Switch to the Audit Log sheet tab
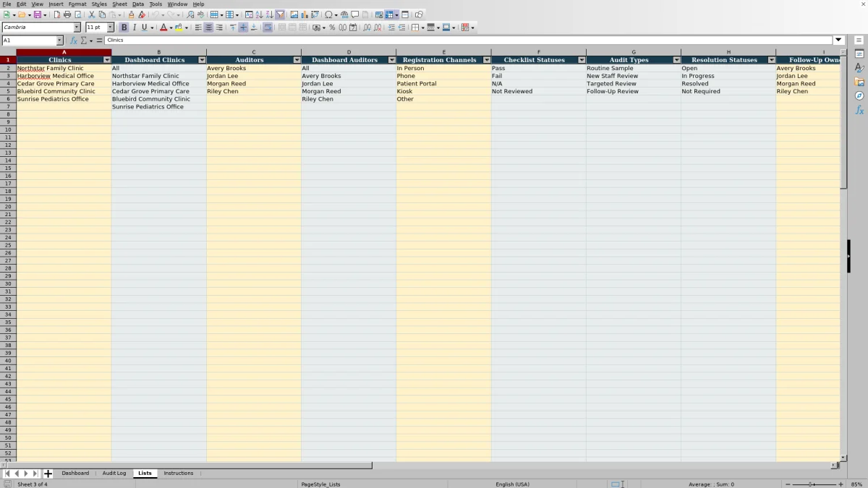 tap(114, 474)
